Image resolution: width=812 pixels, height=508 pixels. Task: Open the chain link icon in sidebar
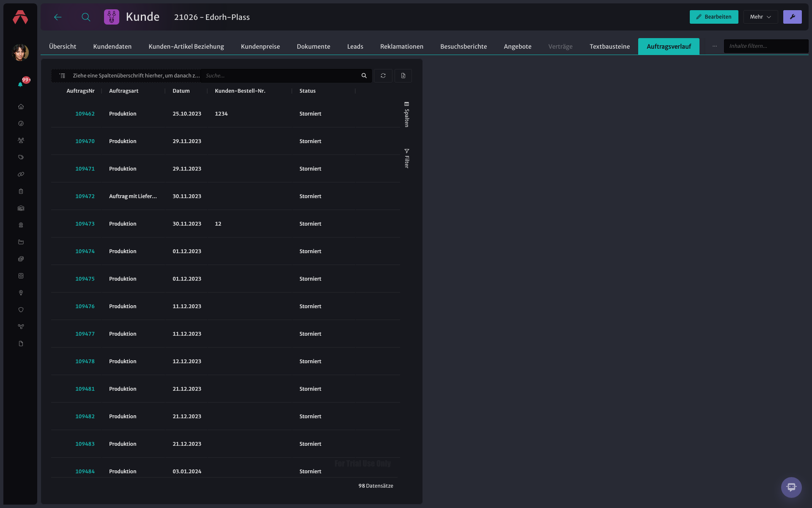tap(21, 174)
